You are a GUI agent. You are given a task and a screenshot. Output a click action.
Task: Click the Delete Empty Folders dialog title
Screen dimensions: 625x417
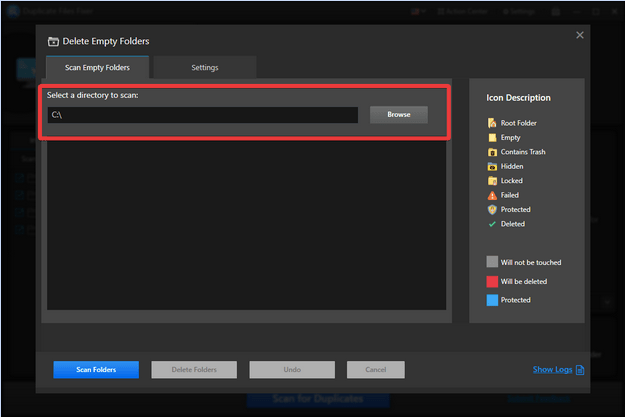106,41
